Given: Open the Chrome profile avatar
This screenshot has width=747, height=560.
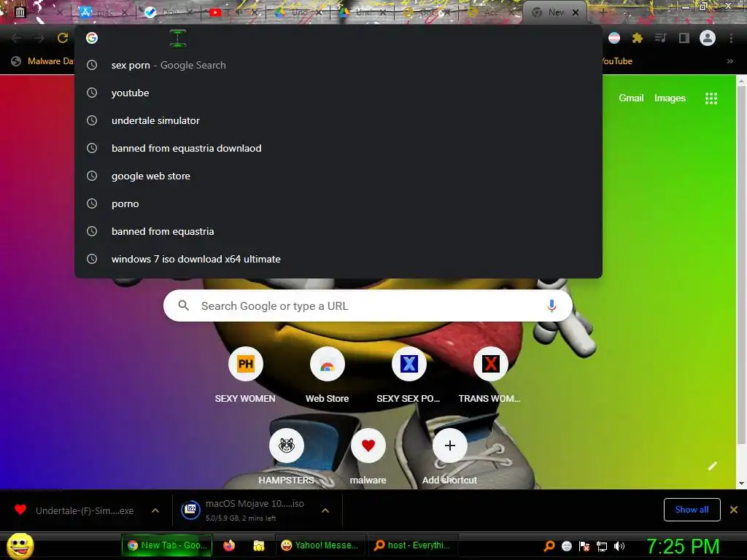Looking at the screenshot, I should click(x=708, y=38).
